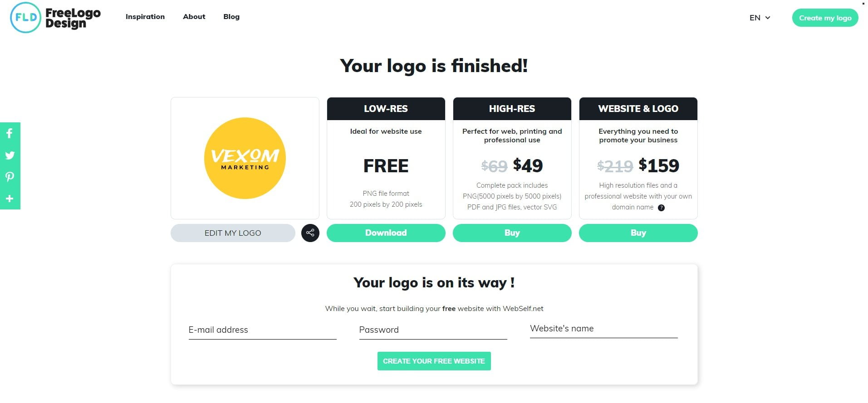Navigate to the About page

194,17
